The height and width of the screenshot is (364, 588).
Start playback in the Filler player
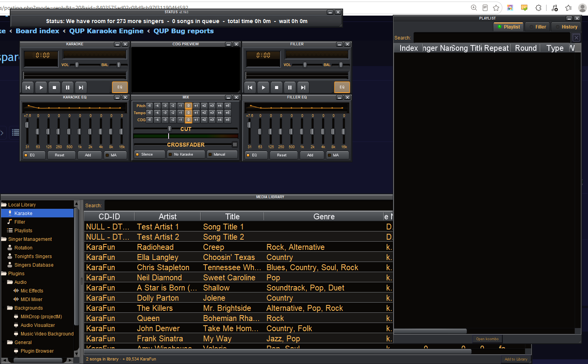(x=263, y=88)
